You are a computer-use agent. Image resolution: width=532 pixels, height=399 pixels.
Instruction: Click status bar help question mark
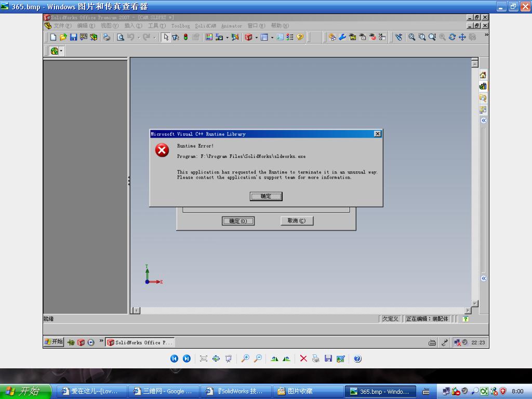pyautogui.click(x=465, y=319)
